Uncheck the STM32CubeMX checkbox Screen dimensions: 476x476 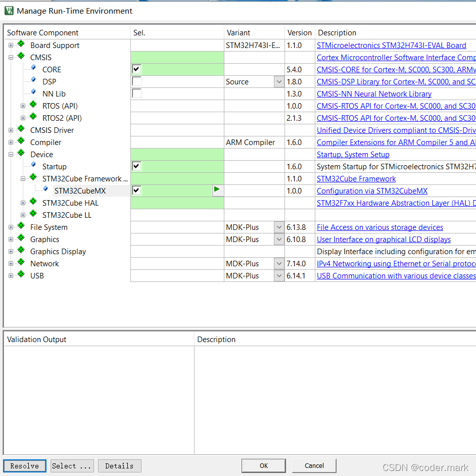coord(136,191)
